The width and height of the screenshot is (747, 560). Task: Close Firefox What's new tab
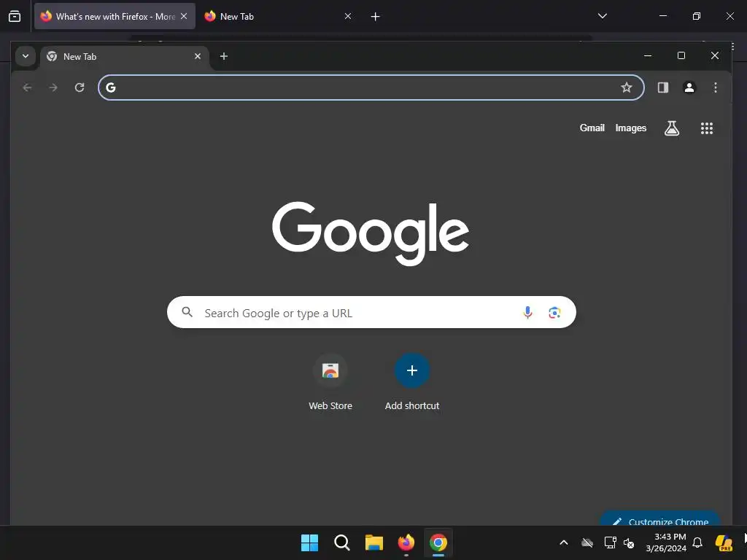tap(184, 16)
